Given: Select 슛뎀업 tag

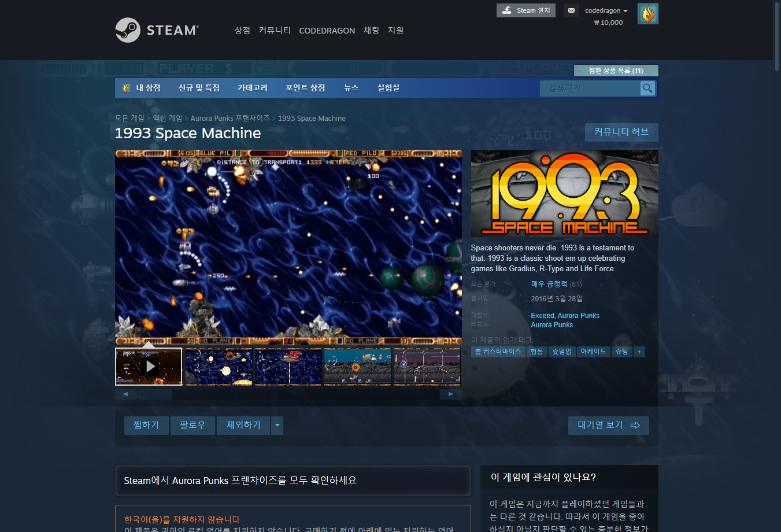Looking at the screenshot, I should 561,352.
